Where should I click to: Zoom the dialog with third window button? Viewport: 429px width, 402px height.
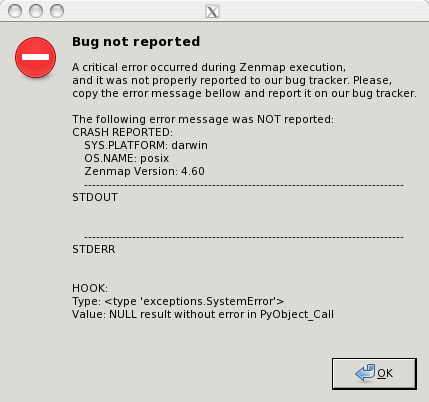point(57,11)
